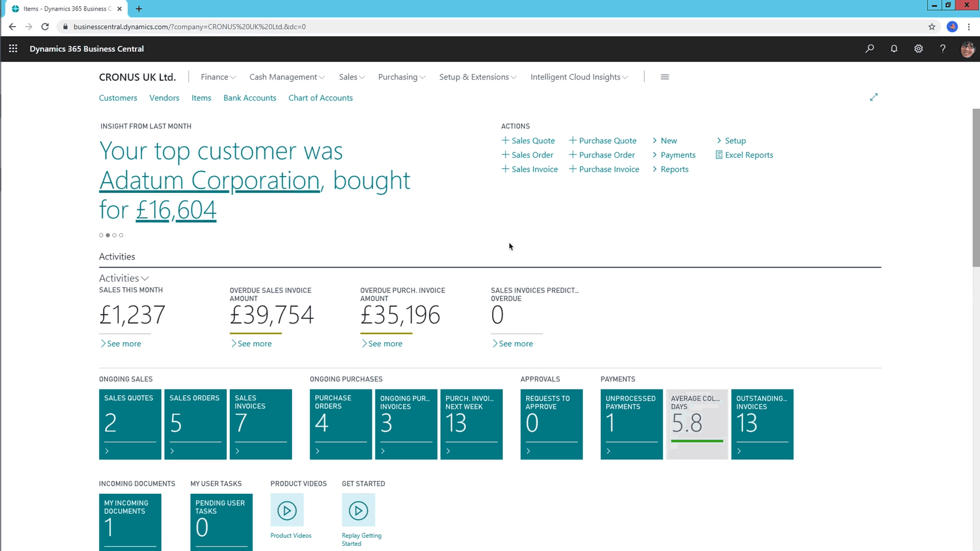Screen dimensions: 980x551
Task: Click the Adatum Corporation link
Action: (209, 181)
